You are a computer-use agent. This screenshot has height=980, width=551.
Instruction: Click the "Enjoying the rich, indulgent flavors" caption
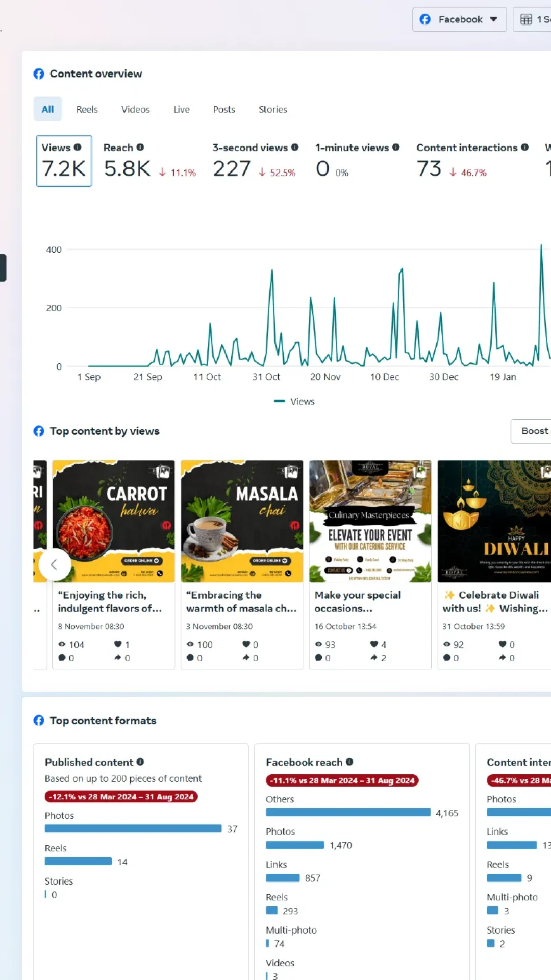pyautogui.click(x=110, y=602)
